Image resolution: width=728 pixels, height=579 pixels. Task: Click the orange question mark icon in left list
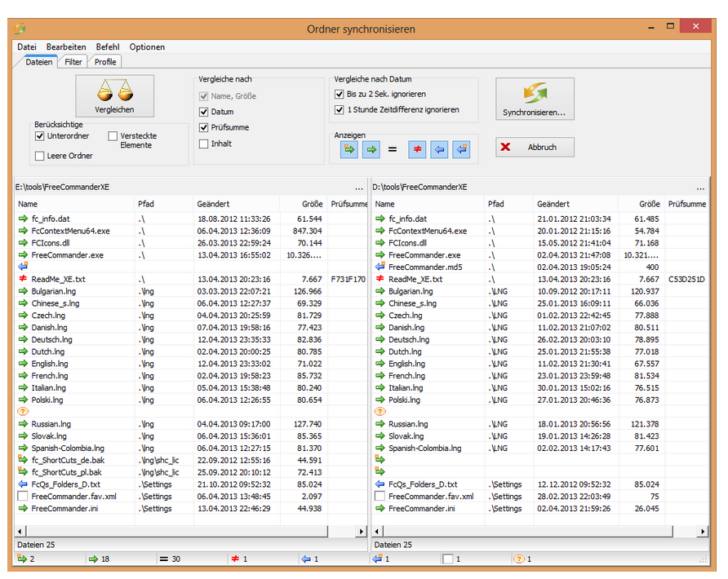point(23,412)
